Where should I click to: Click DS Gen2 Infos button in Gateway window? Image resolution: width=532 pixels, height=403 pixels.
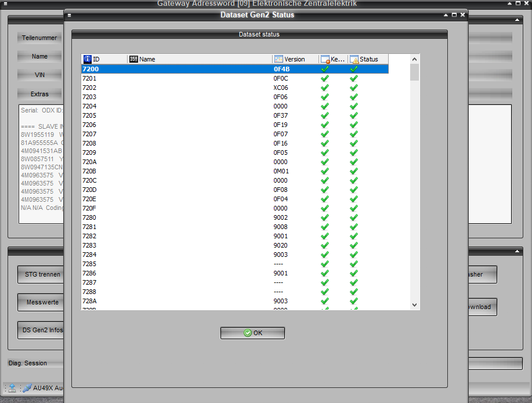pos(41,330)
